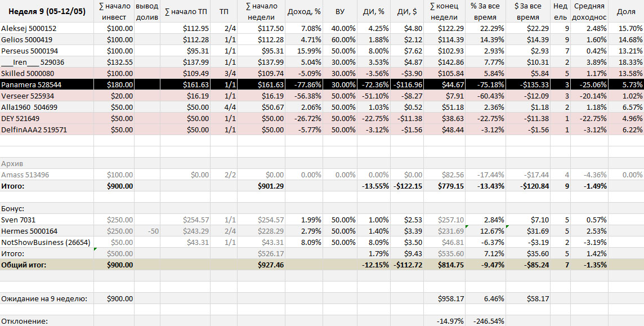Click the 'Ожидание на 9 неделю:' label
The width and height of the screenshot is (644, 326).
[x=47, y=298]
